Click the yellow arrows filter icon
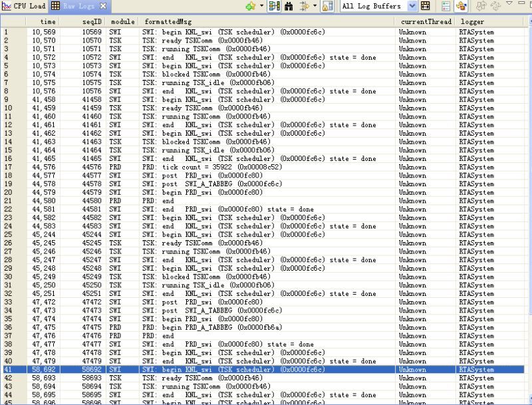532x405 pixels. 305,6
